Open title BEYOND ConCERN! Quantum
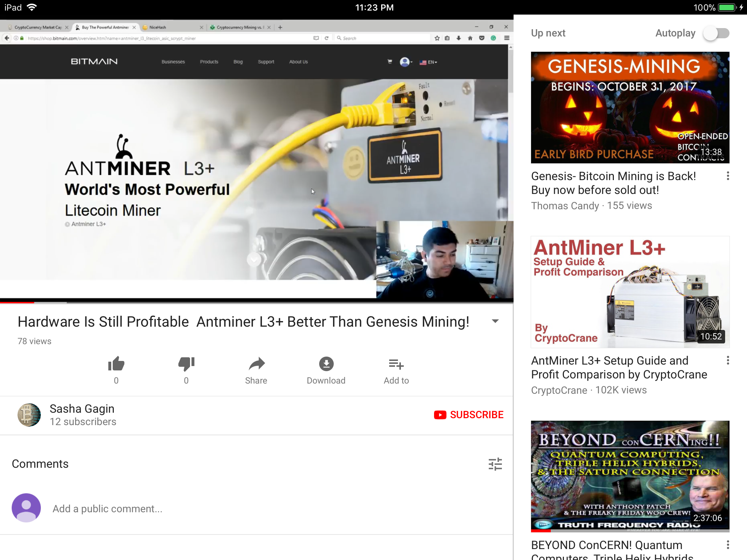747x560 pixels. [x=613, y=550]
